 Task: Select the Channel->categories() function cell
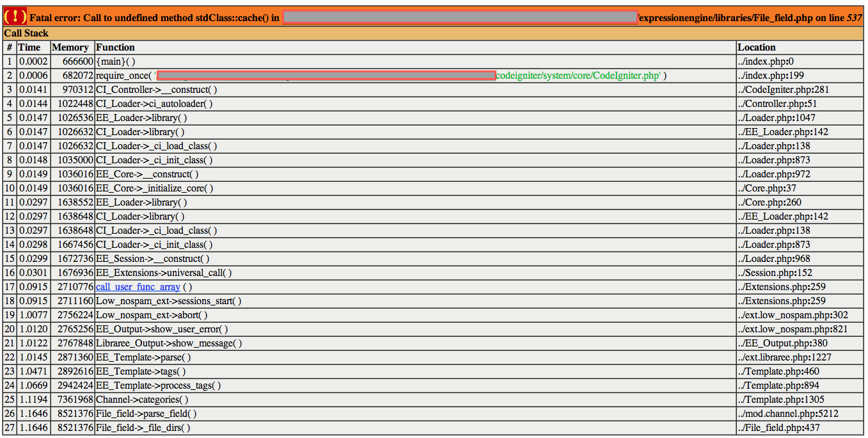[142, 400]
